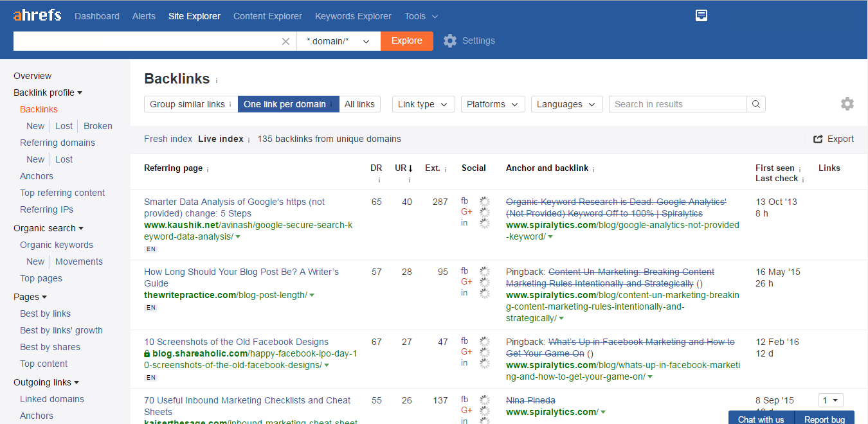
Task: Switch to All links view
Action: coord(359,104)
